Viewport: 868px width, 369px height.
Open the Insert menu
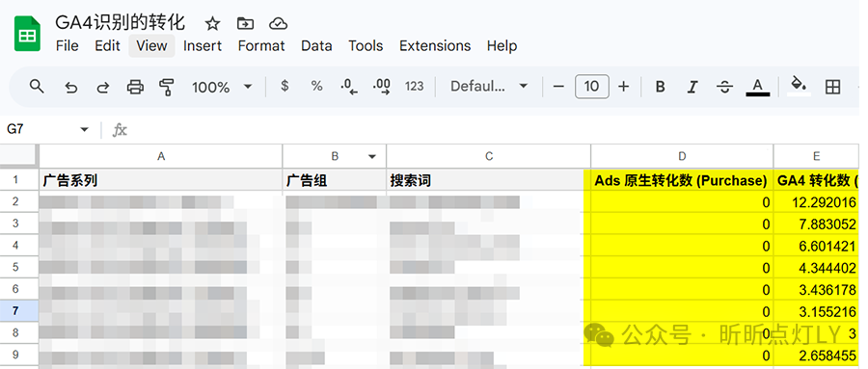pos(203,45)
